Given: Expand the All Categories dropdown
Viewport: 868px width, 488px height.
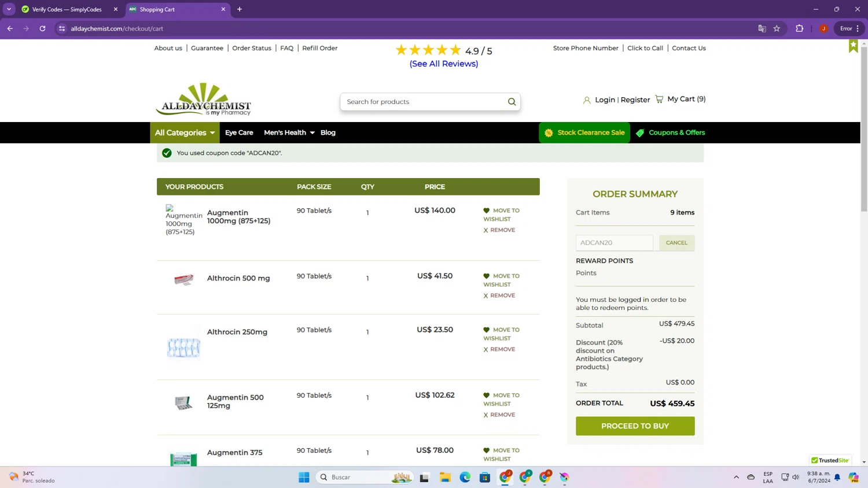Looking at the screenshot, I should click(185, 133).
